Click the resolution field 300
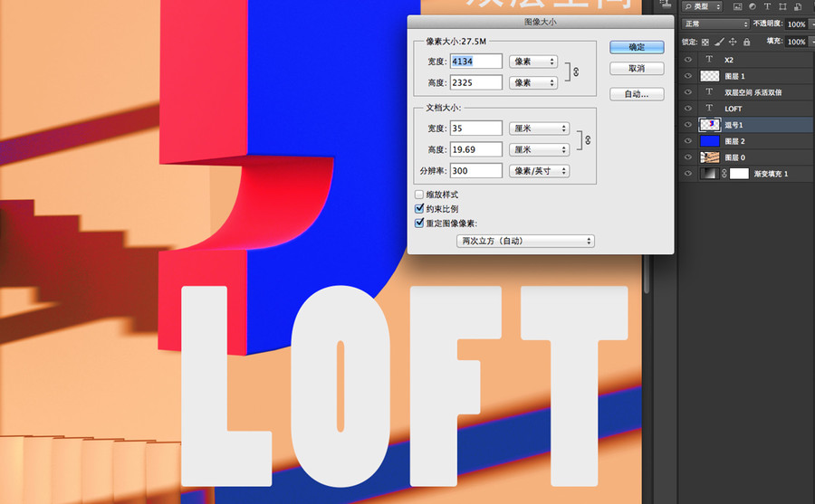Viewport: 815px width, 504px height. click(x=476, y=171)
